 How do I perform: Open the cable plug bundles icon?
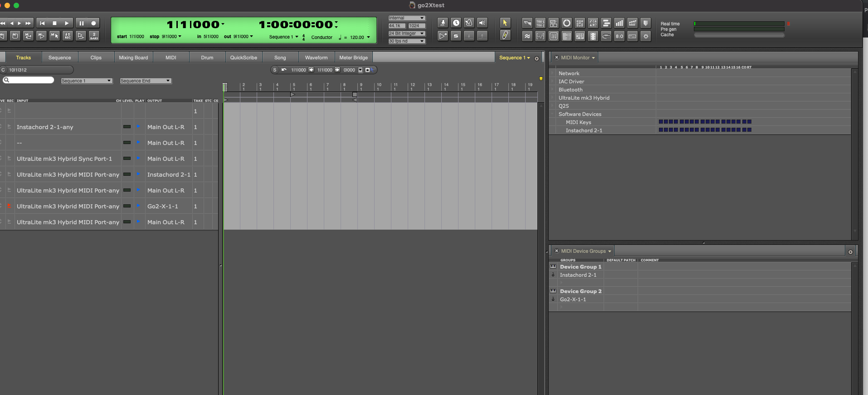point(606,36)
